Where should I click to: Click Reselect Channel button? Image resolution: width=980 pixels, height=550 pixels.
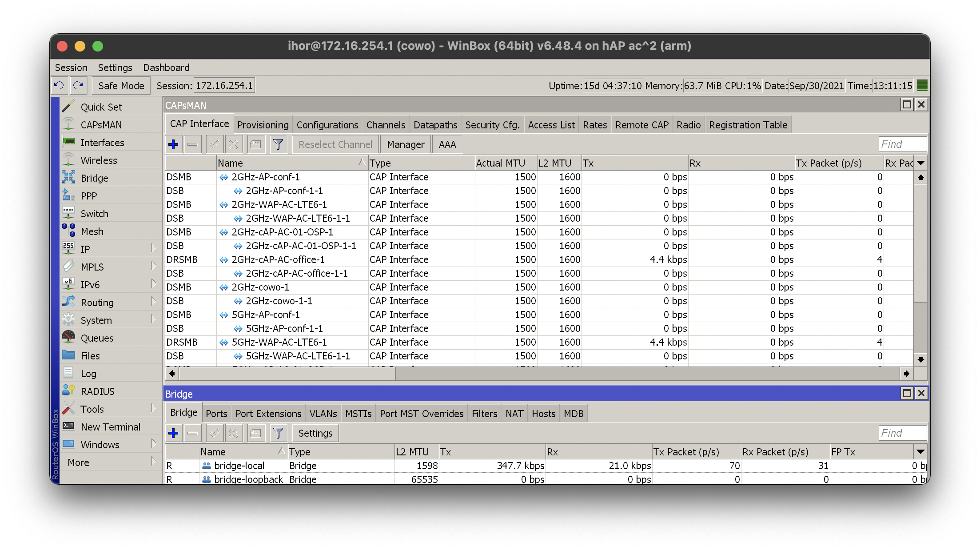[x=335, y=144]
